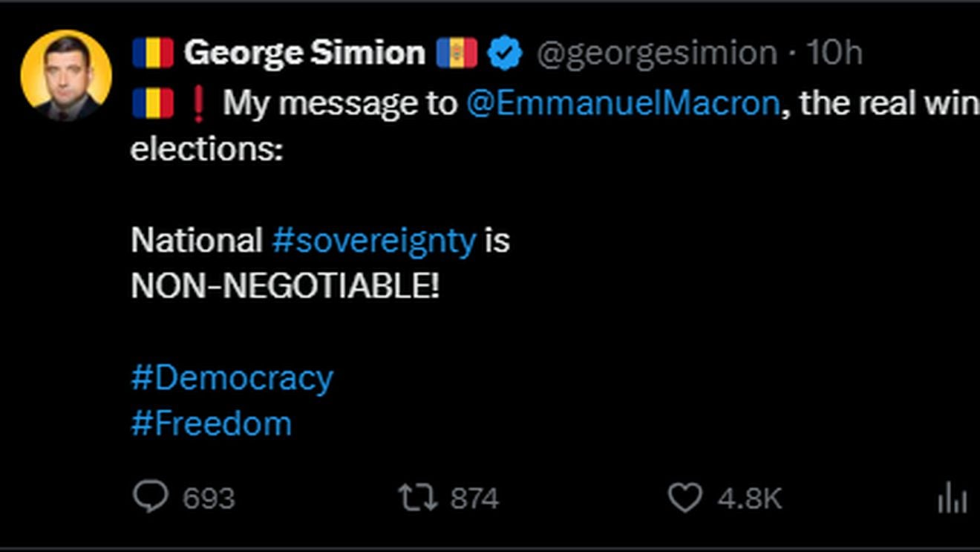Open the #Democracy hashtag
Viewport: 980px width, 552px height.
[x=231, y=377]
